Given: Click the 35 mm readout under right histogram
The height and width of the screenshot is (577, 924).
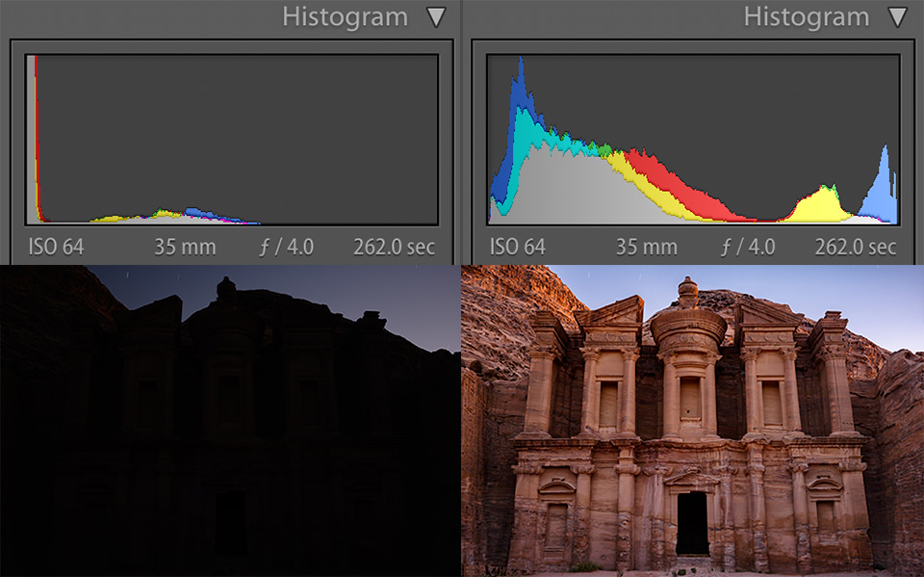Looking at the screenshot, I should point(647,247).
